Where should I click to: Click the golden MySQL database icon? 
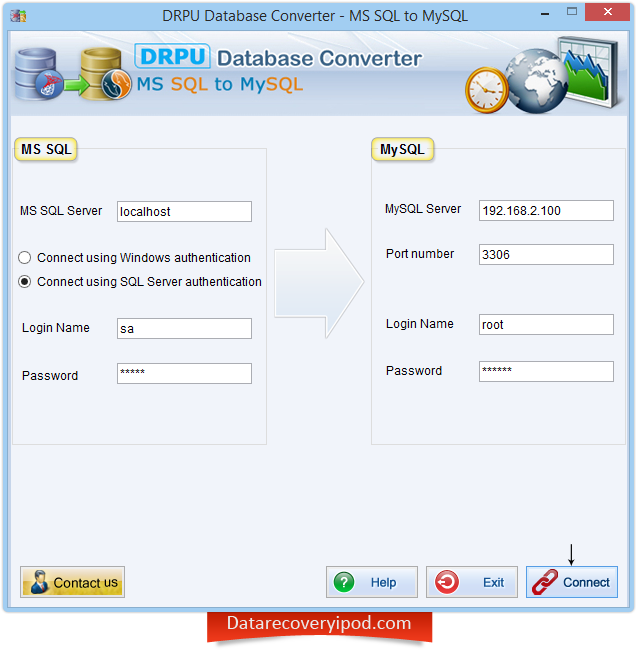point(105,74)
